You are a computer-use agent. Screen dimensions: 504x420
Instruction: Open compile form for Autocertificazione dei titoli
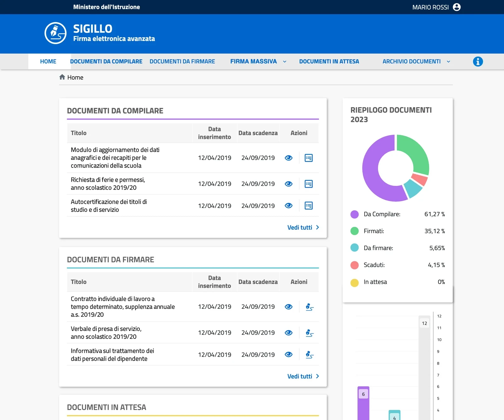pos(309,206)
